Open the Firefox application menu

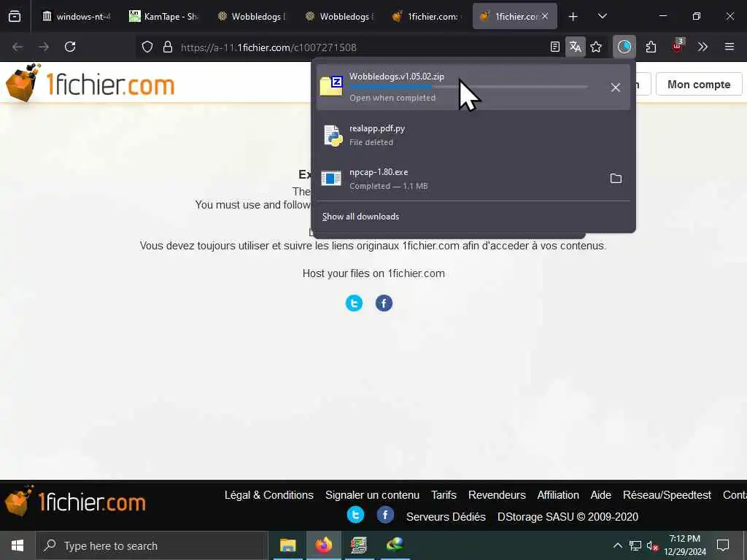[729, 47]
